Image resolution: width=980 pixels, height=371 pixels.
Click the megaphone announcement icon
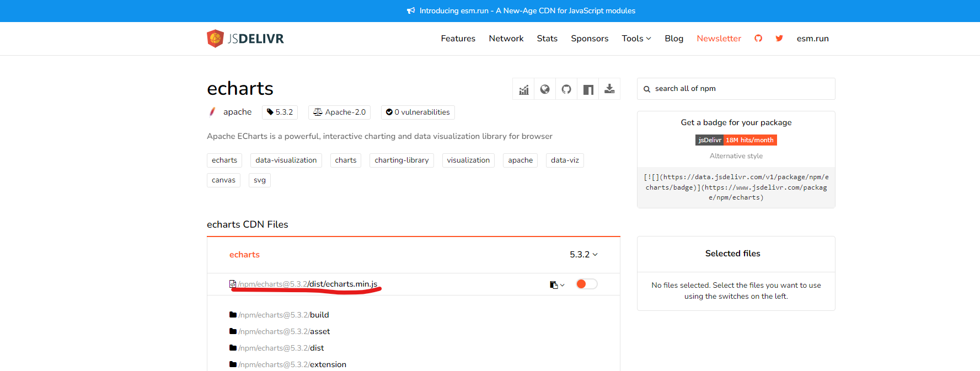(x=411, y=11)
